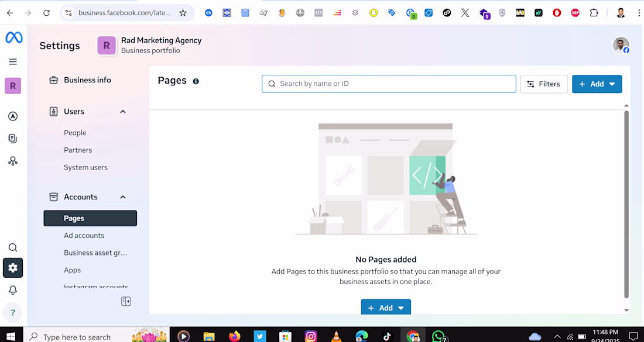Click the info icon next to Pages
Image resolution: width=644 pixels, height=342 pixels.
196,81
